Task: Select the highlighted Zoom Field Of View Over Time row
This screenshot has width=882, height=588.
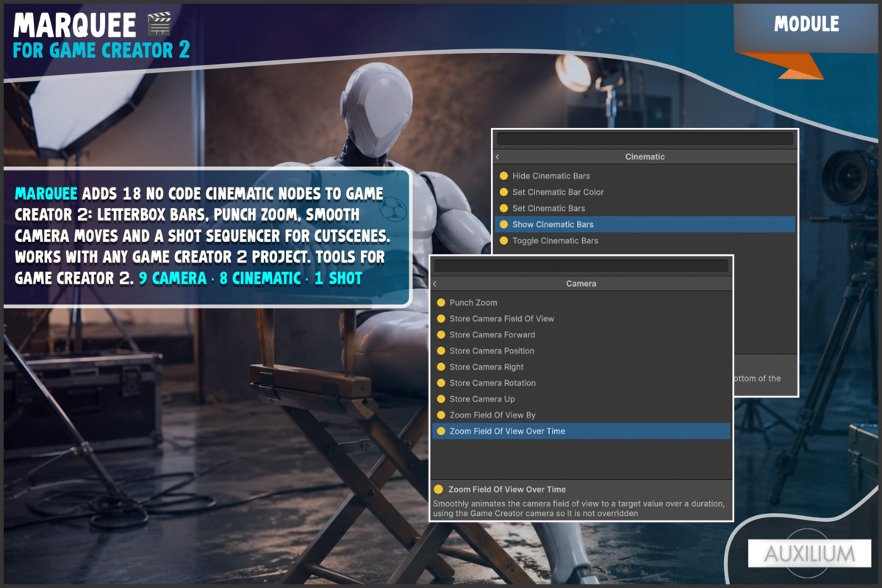Action: (581, 431)
